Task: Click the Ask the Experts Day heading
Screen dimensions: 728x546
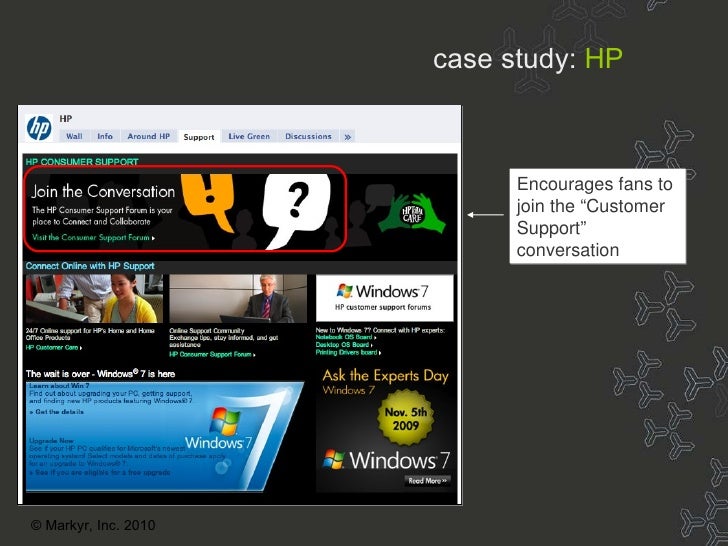Action: click(x=386, y=375)
